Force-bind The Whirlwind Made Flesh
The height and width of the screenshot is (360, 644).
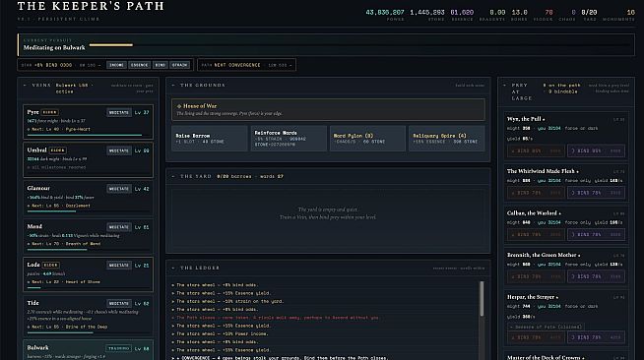pos(536,193)
